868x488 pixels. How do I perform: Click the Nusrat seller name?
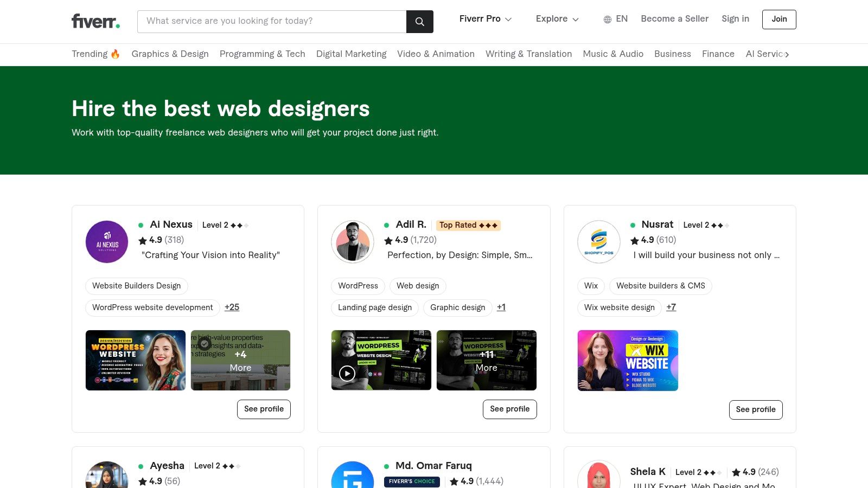(x=657, y=224)
